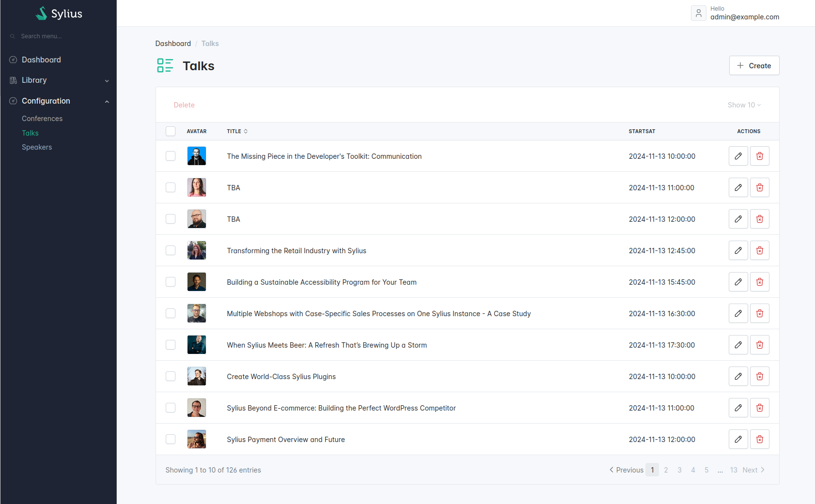This screenshot has width=815, height=504.
Task: Collapse the Configuration menu section
Action: click(x=59, y=101)
